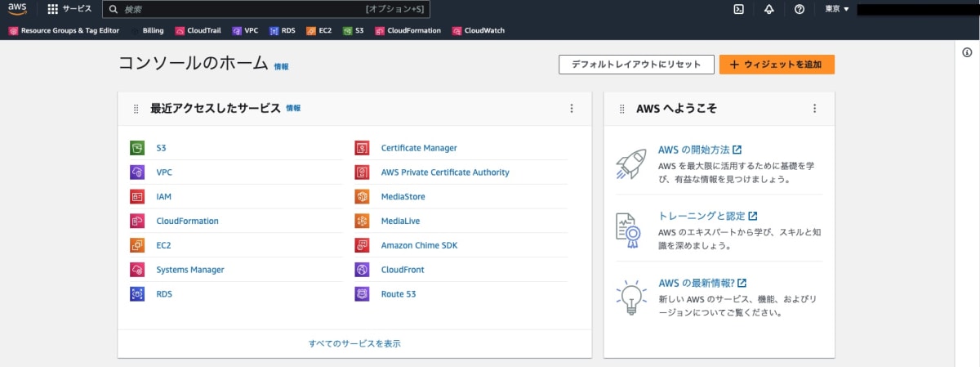Open Route 53 link
This screenshot has height=367, width=980.
(x=399, y=293)
